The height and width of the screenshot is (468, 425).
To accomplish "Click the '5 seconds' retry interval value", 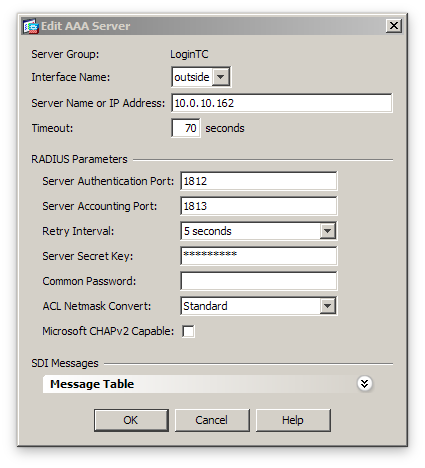I will coord(207,231).
